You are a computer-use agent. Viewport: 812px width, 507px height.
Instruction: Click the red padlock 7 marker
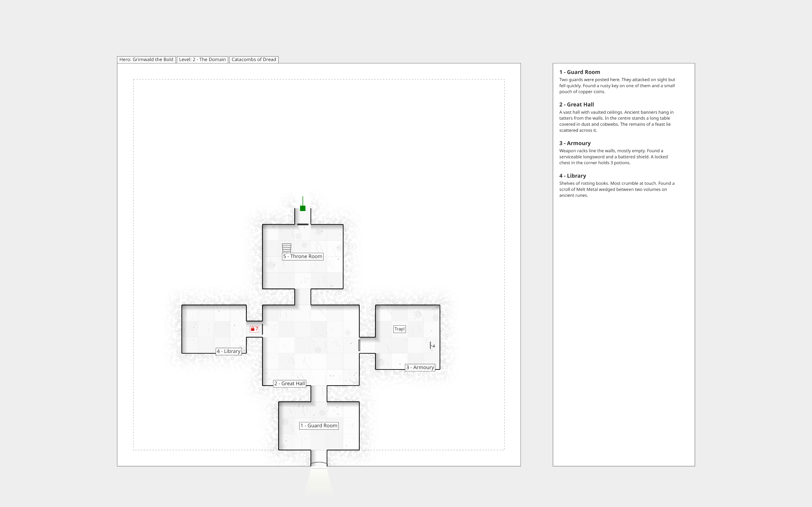point(254,329)
